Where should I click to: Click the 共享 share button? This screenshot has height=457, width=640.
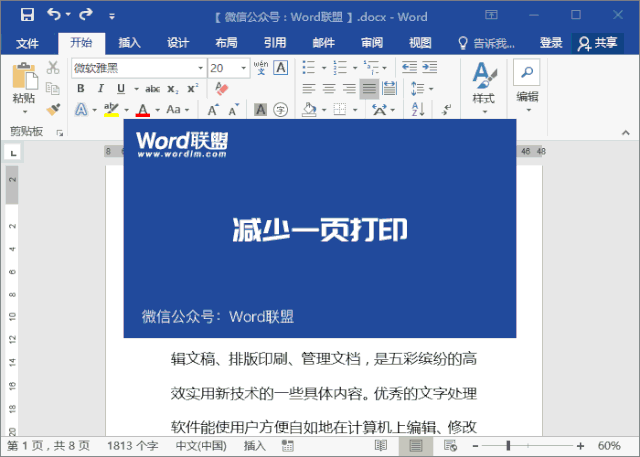598,43
